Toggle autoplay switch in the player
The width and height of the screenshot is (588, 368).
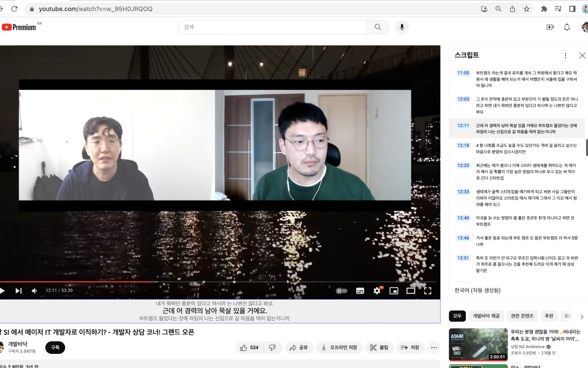tap(342, 291)
